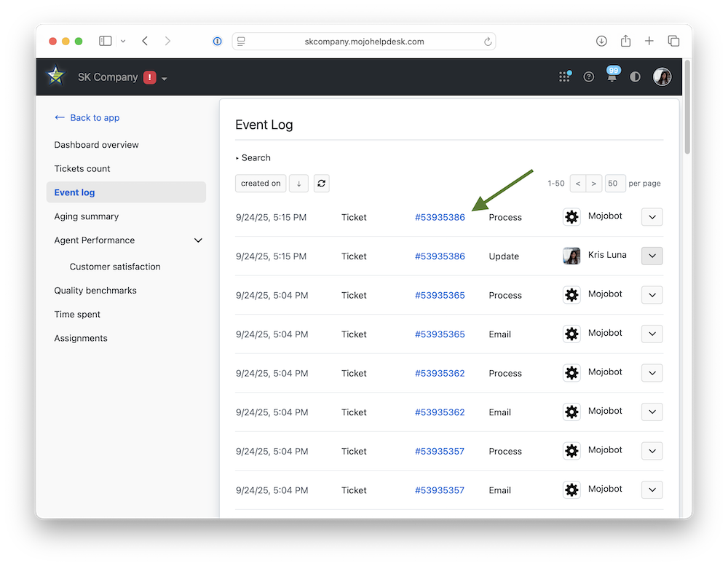Viewport: 728px width, 566px height.
Task: Click the user profile avatar
Action: [662, 76]
